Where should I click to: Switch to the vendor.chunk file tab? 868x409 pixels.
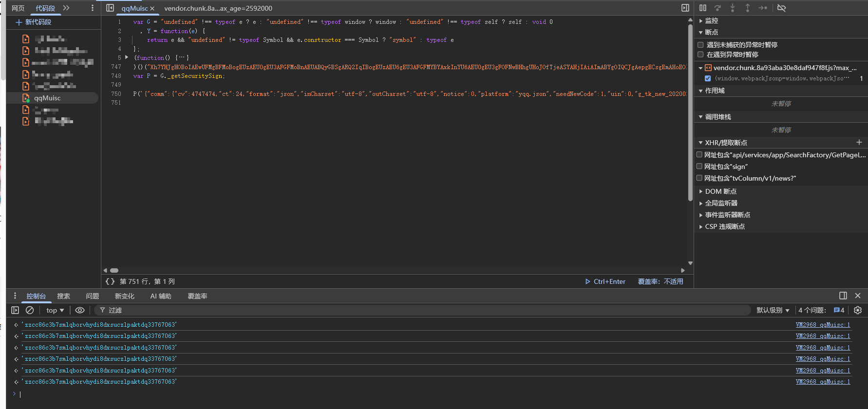pyautogui.click(x=218, y=8)
